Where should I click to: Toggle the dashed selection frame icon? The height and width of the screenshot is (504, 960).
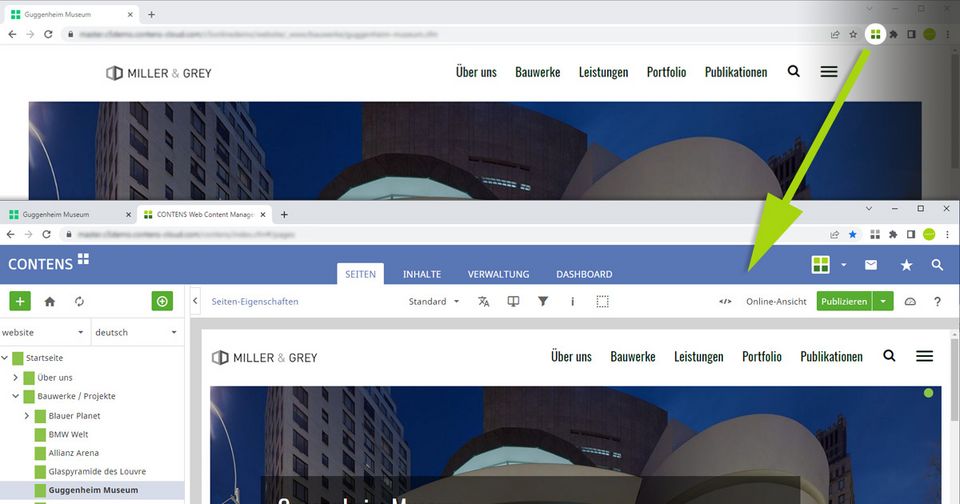(602, 301)
